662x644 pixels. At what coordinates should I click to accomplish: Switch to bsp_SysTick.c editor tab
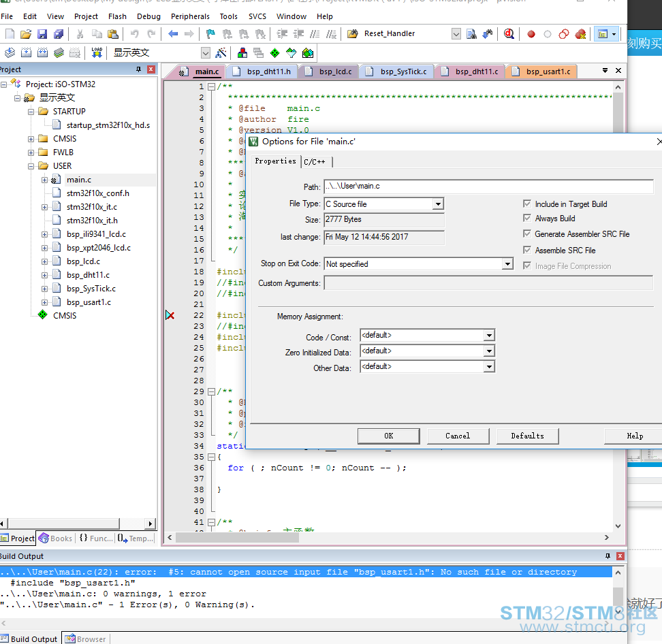[x=398, y=71]
